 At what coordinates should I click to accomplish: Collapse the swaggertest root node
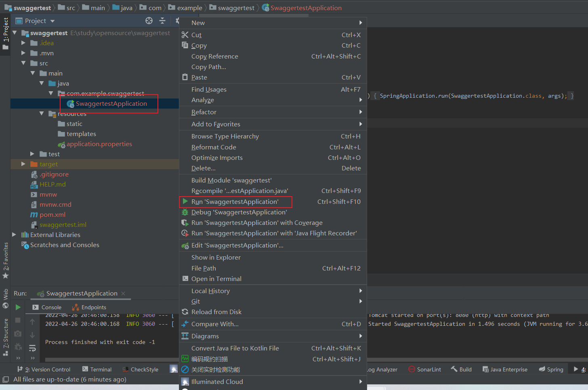click(15, 33)
